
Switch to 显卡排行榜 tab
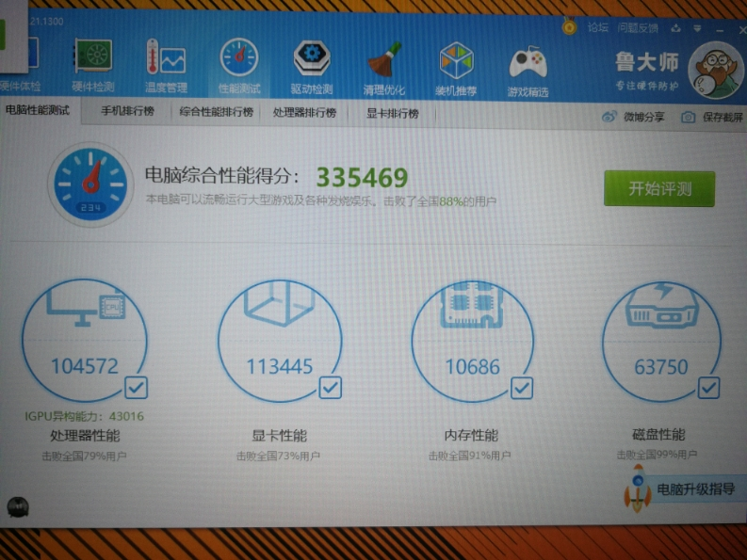click(x=392, y=114)
